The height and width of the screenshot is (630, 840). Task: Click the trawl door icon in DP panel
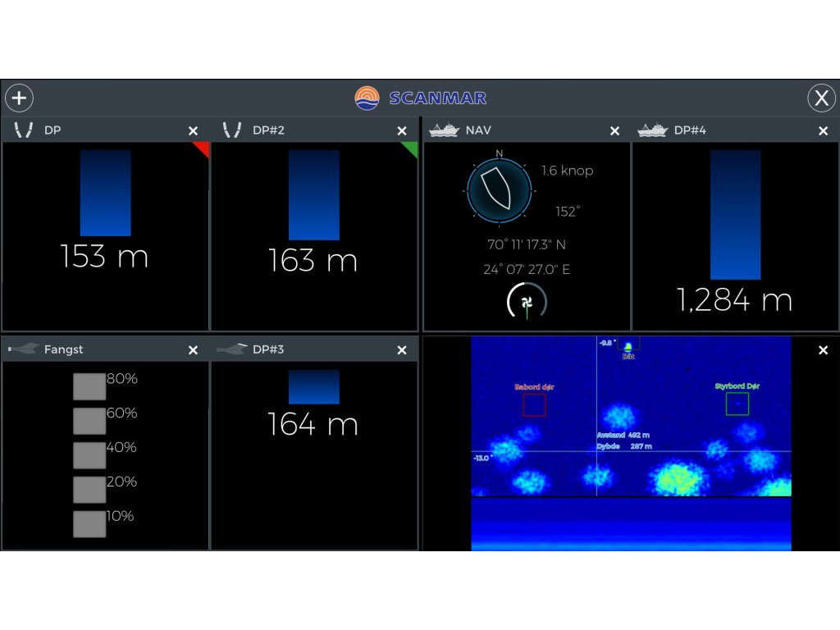[23, 130]
